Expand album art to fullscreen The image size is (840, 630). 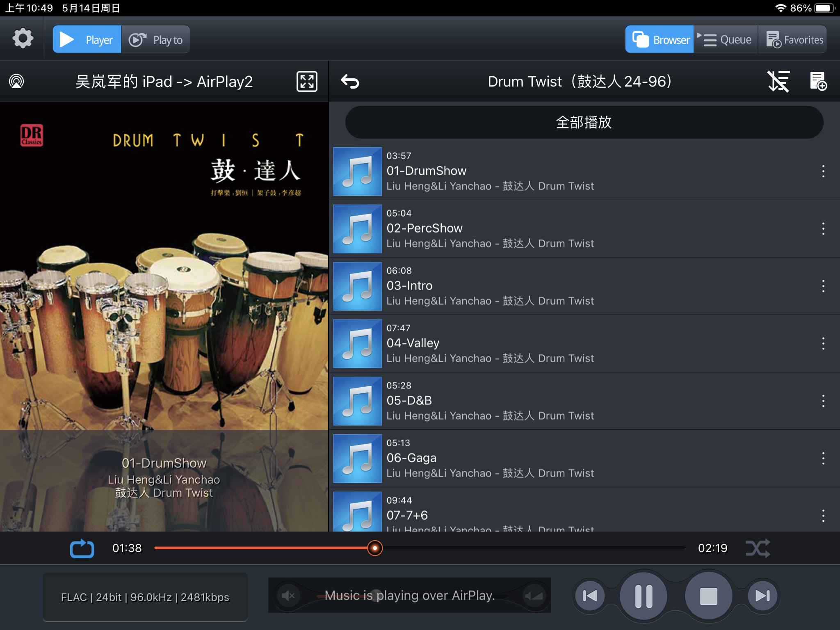pyautogui.click(x=307, y=81)
